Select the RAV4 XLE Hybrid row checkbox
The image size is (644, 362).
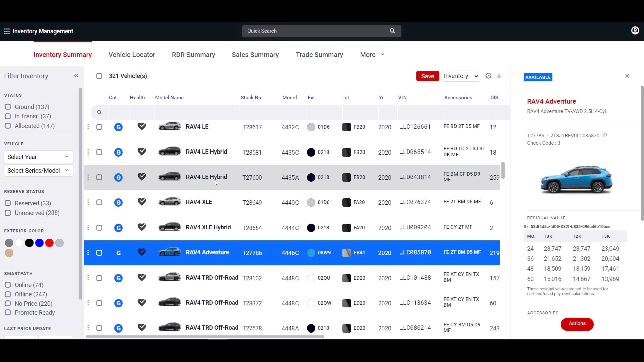(x=99, y=227)
